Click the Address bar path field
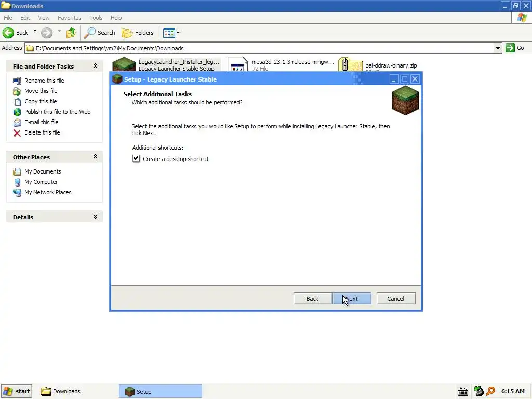The image size is (532, 399). click(x=260, y=48)
